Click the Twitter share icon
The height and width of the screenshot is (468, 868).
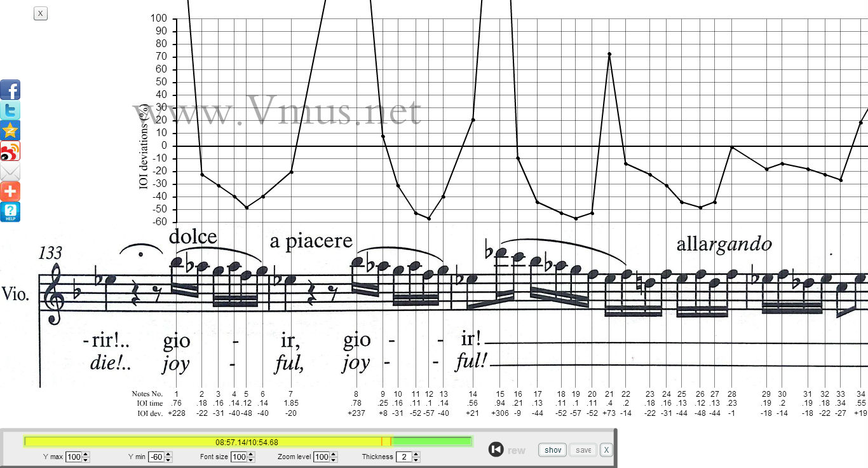tap(10, 111)
